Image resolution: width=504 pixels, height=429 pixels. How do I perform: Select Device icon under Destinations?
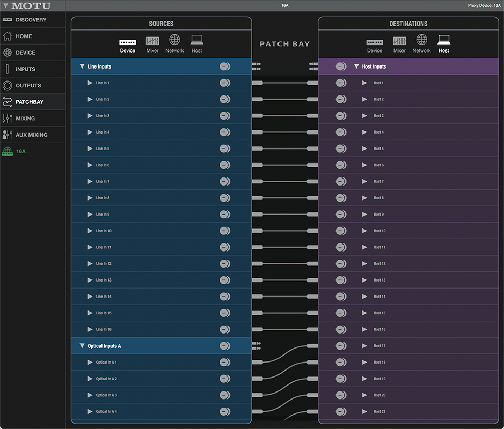coord(375,42)
